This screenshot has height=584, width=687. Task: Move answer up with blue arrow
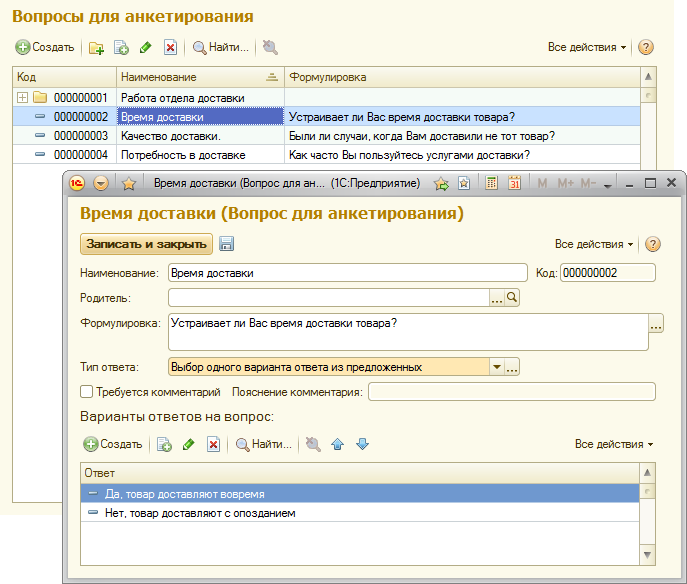click(337, 444)
